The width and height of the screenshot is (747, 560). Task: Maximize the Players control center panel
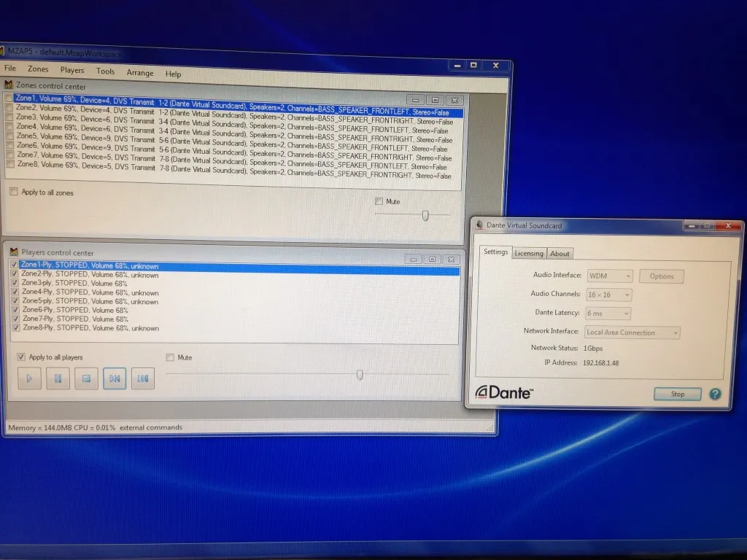(x=432, y=259)
